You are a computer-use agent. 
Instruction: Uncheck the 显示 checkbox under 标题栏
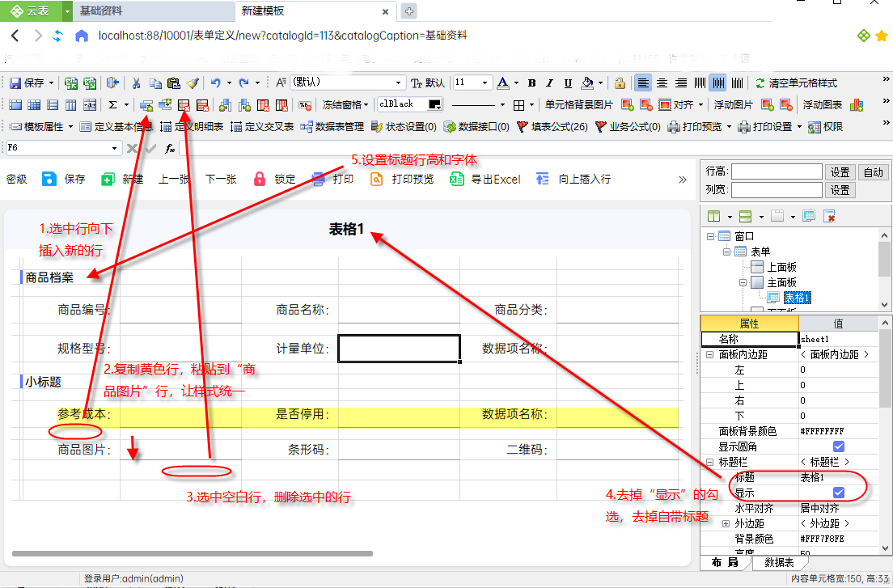(838, 493)
